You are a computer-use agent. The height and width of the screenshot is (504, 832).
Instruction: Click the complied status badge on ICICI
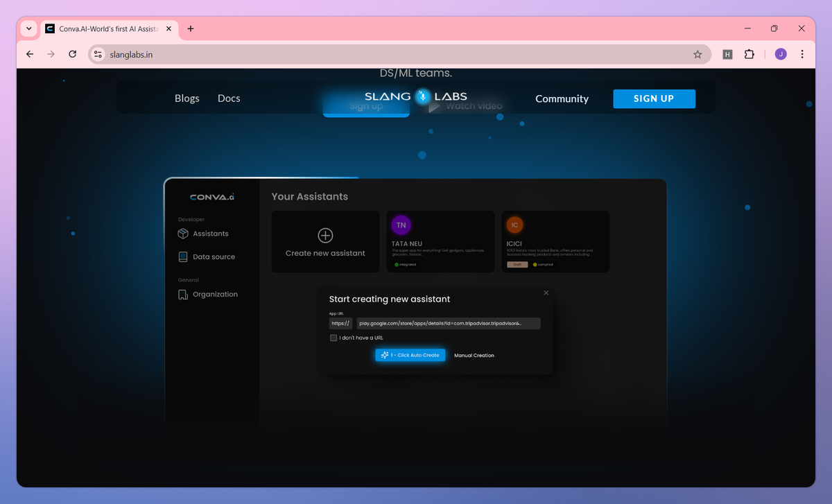click(544, 264)
